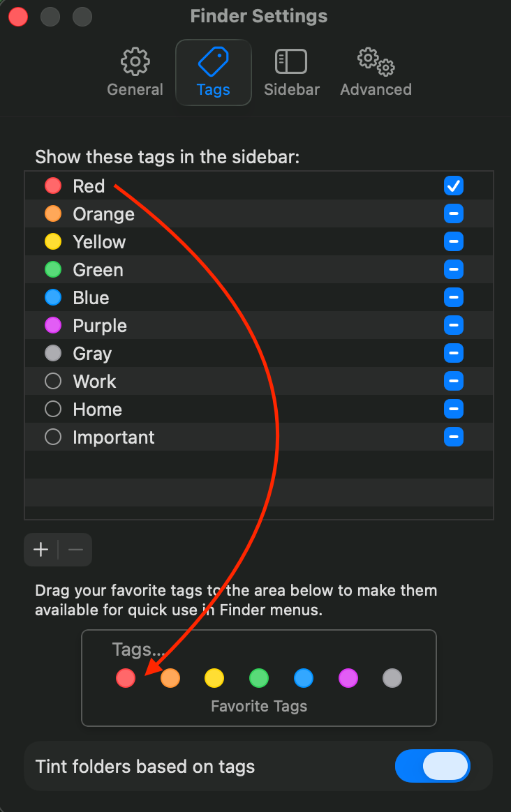The width and height of the screenshot is (511, 812).
Task: Select the Tags tab icon
Action: [x=213, y=63]
